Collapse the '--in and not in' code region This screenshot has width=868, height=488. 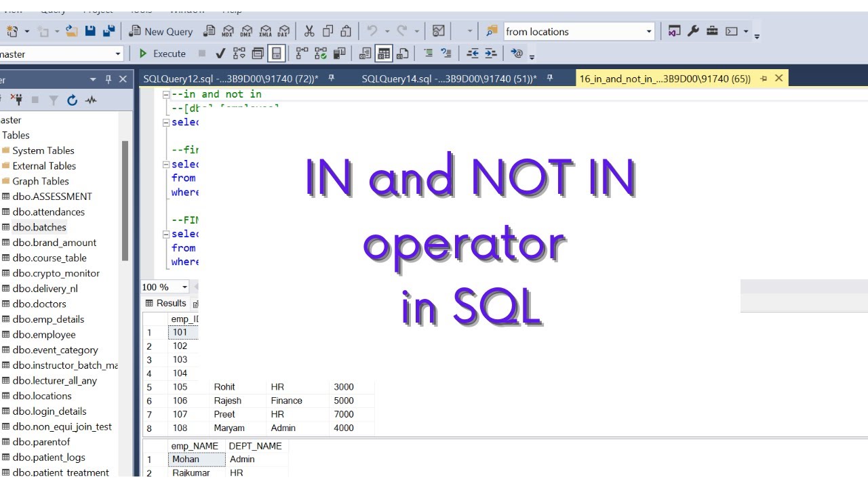pyautogui.click(x=166, y=94)
